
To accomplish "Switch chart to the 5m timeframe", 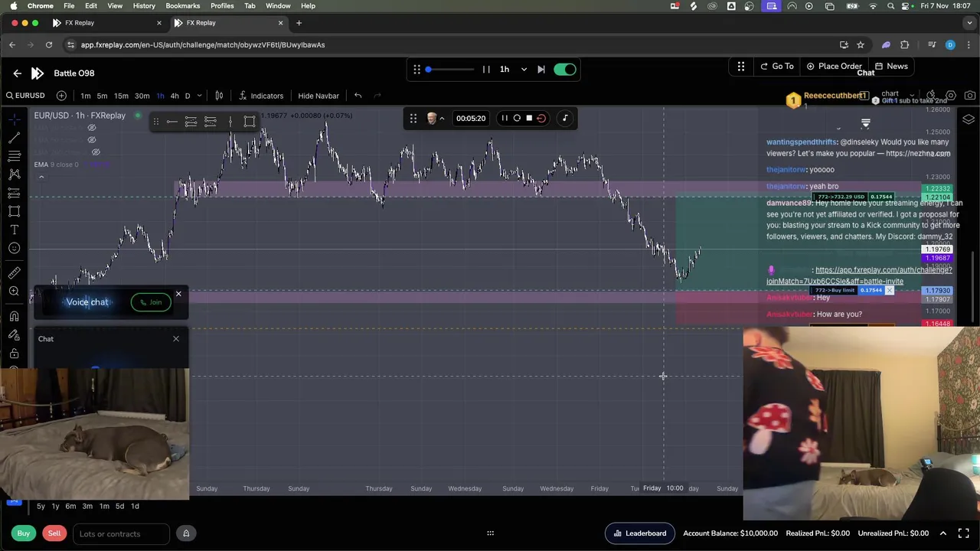I will pos(102,96).
